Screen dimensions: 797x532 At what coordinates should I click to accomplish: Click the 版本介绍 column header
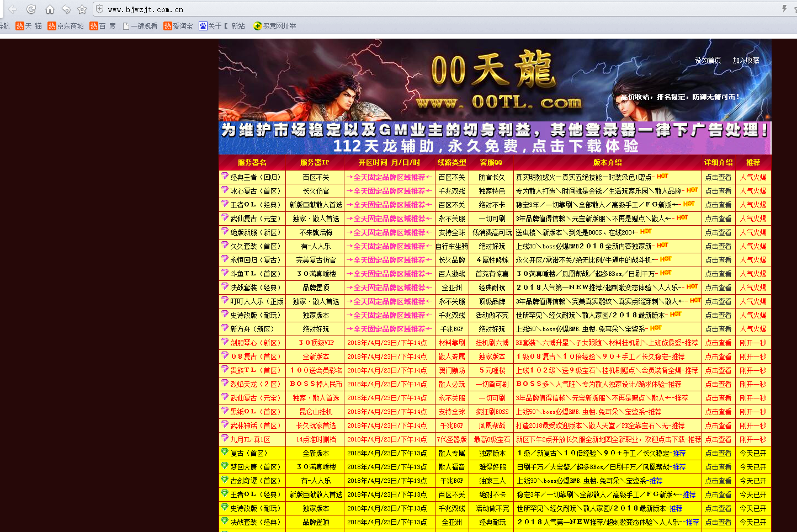[607, 162]
